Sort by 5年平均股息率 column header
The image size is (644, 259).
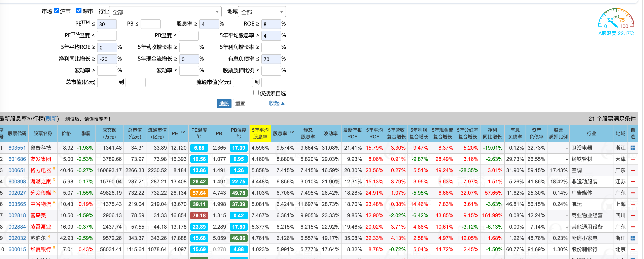click(261, 134)
